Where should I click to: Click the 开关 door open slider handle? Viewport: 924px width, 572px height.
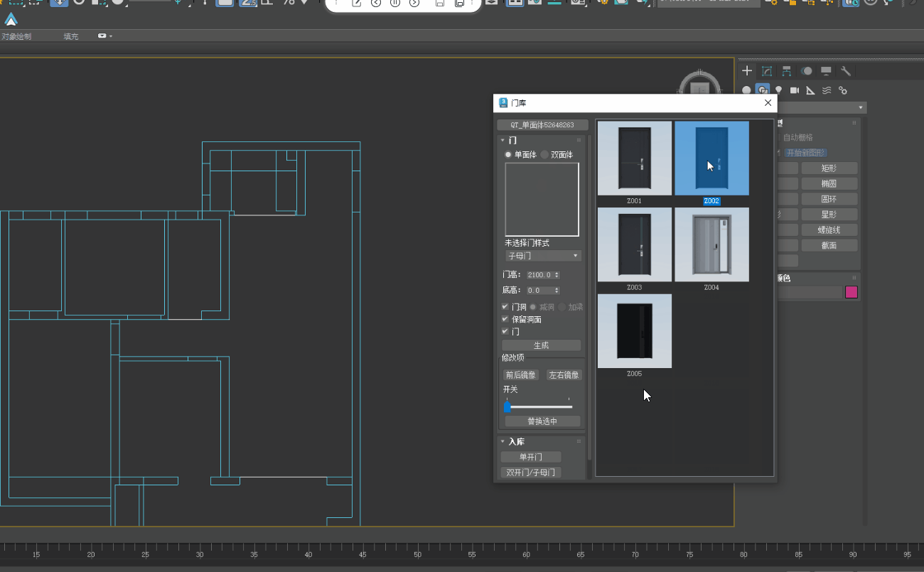pos(507,407)
